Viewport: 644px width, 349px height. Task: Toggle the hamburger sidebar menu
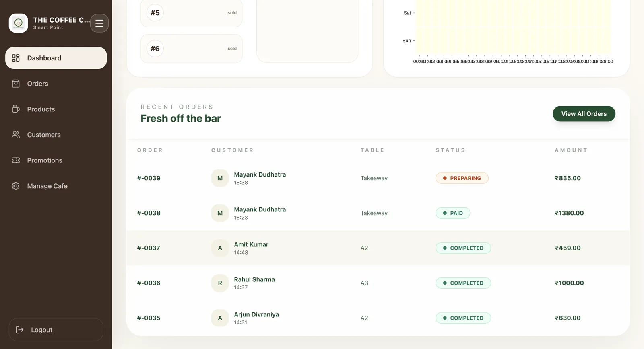[x=99, y=23]
